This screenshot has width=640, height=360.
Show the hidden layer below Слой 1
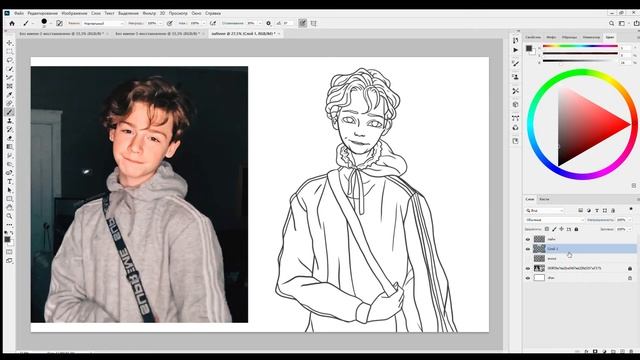click(528, 258)
